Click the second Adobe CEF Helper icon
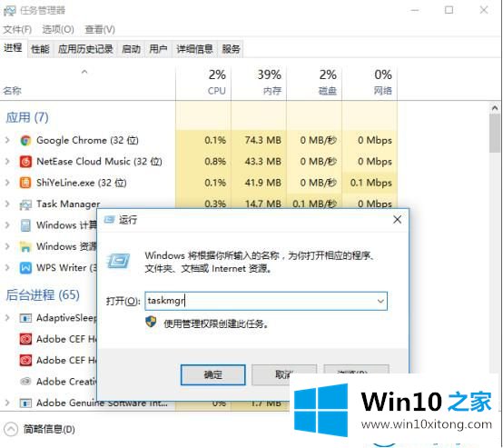This screenshot has height=448, width=503. 25,361
